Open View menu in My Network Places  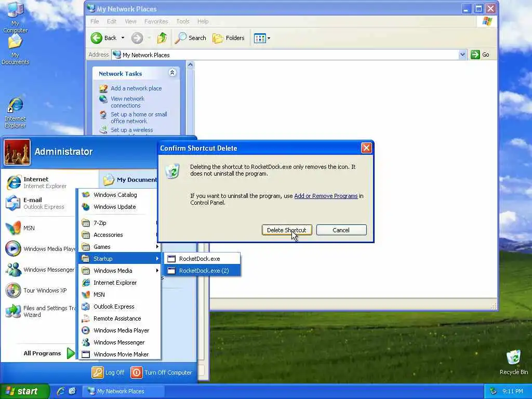point(130,21)
